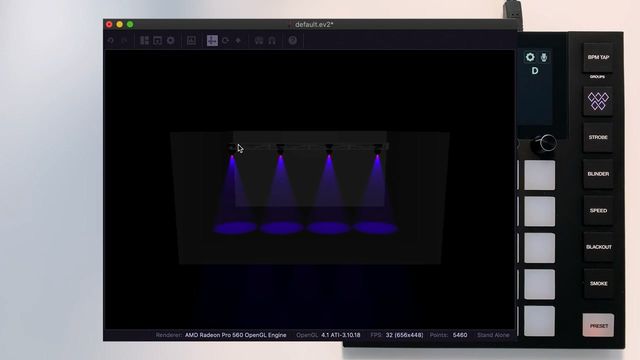Open the settings gear in the toolbar
Screen dimensions: 640x360
point(171,40)
